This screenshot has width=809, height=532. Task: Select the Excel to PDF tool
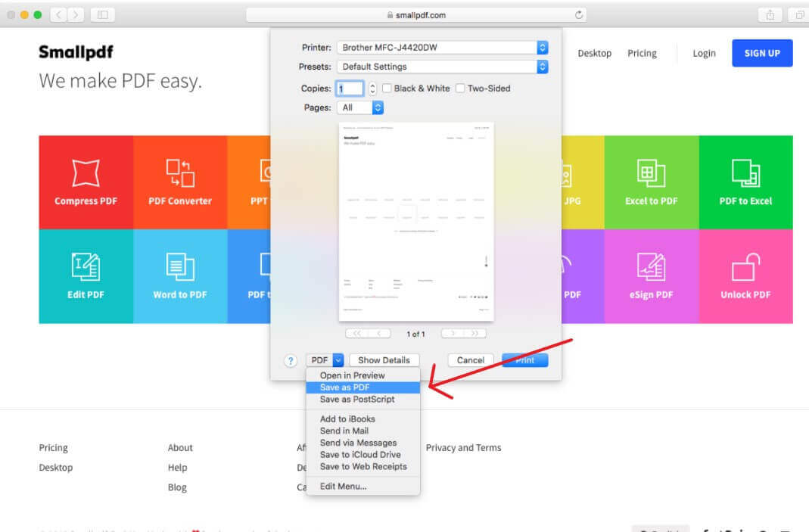coord(652,182)
